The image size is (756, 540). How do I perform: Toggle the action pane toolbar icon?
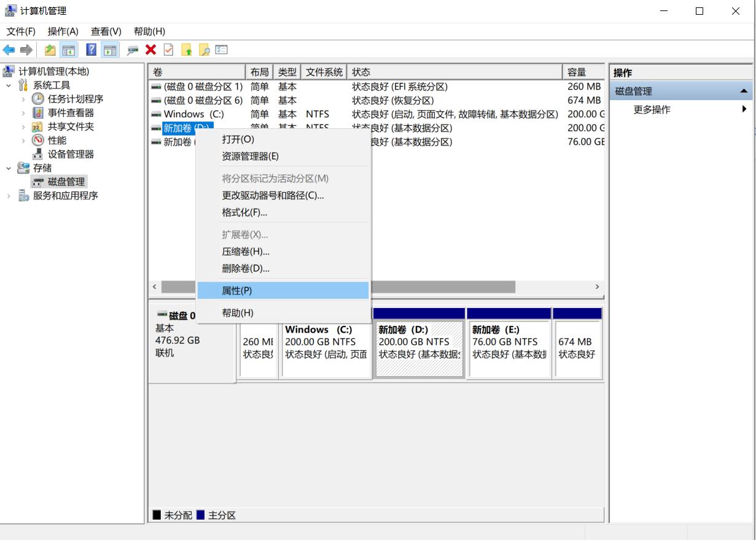(110, 50)
